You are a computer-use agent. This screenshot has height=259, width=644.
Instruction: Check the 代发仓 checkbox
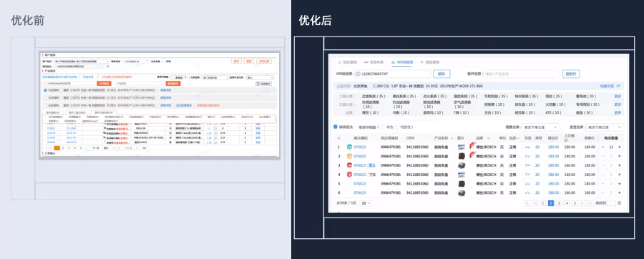pyautogui.click(x=396, y=127)
